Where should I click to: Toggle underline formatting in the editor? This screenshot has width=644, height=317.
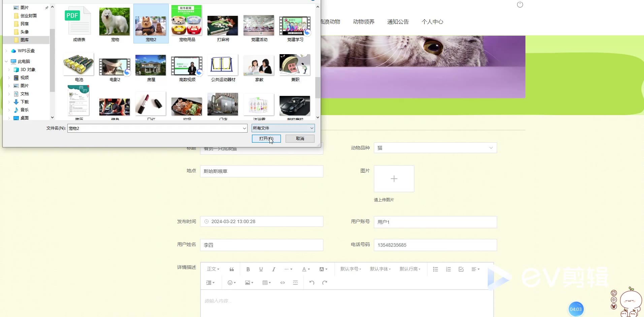261,269
